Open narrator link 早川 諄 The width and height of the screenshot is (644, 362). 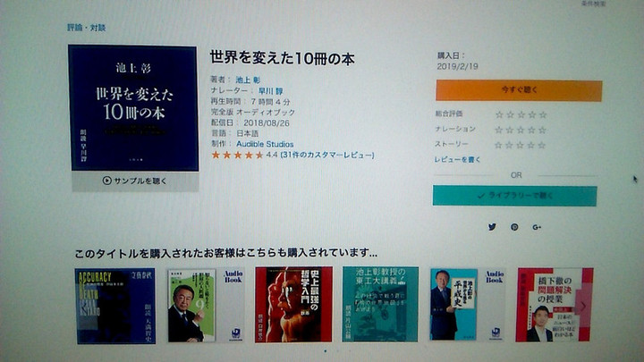click(270, 91)
